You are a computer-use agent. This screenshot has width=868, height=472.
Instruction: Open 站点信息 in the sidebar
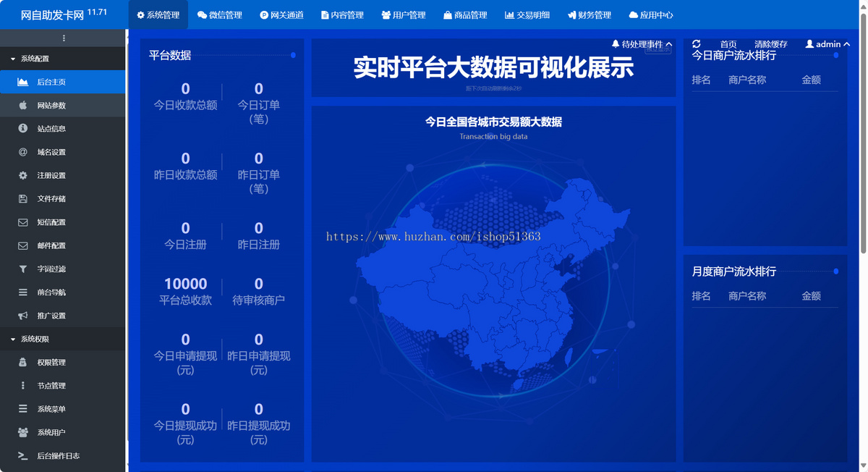(63, 129)
